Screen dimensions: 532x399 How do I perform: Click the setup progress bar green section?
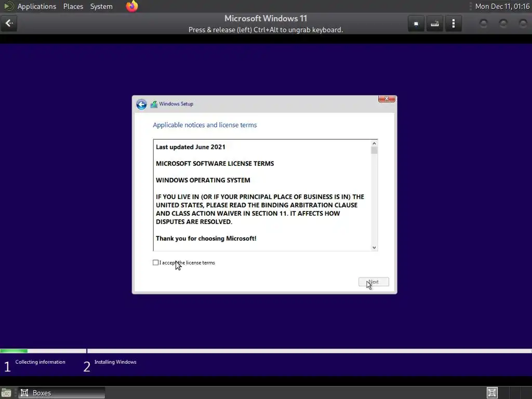(x=14, y=351)
